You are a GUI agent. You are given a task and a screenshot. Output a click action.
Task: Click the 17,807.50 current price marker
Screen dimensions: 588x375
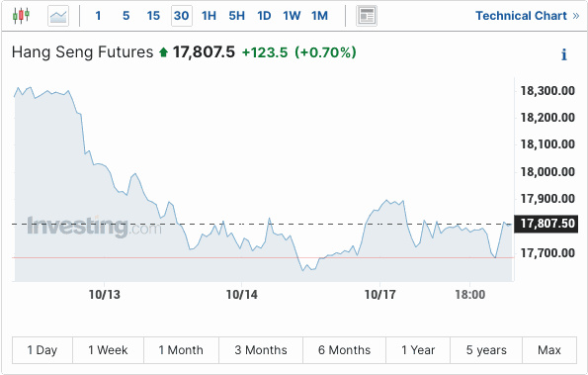546,224
